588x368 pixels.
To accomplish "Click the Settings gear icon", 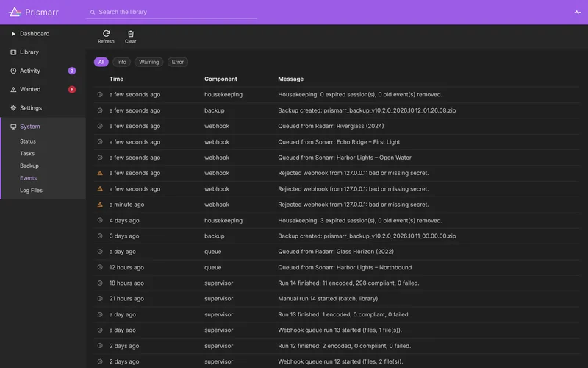I will click(13, 107).
